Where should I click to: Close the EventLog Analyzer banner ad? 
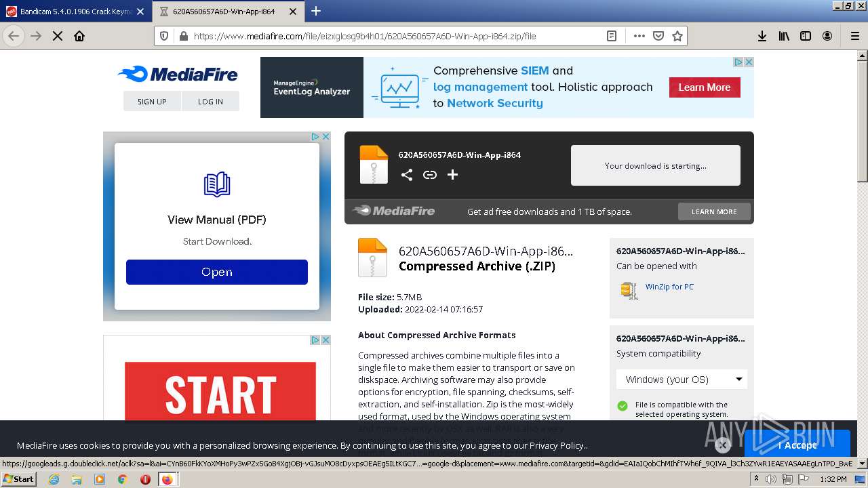pos(749,62)
